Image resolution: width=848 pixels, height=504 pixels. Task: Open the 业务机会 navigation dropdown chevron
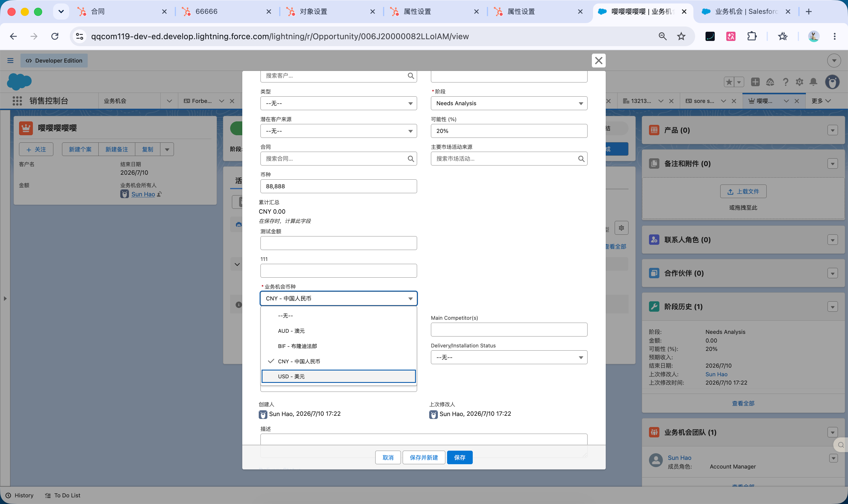click(169, 101)
